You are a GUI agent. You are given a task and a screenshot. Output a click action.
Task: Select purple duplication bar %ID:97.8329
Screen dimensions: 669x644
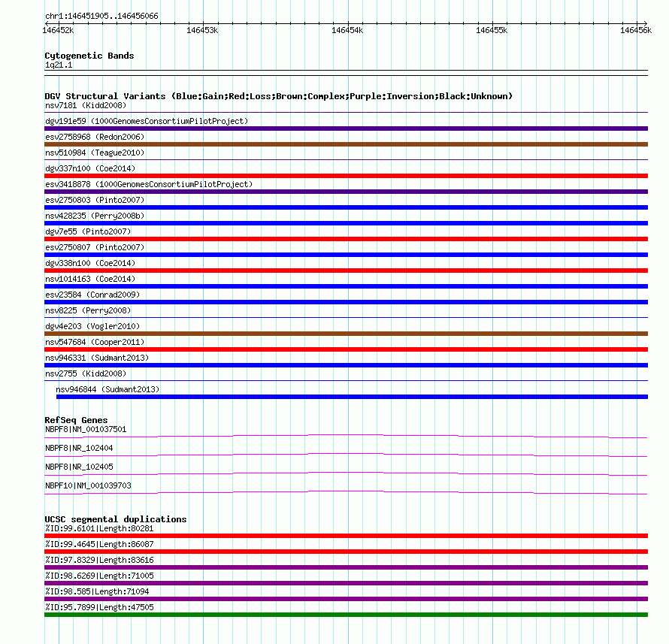[346, 567]
